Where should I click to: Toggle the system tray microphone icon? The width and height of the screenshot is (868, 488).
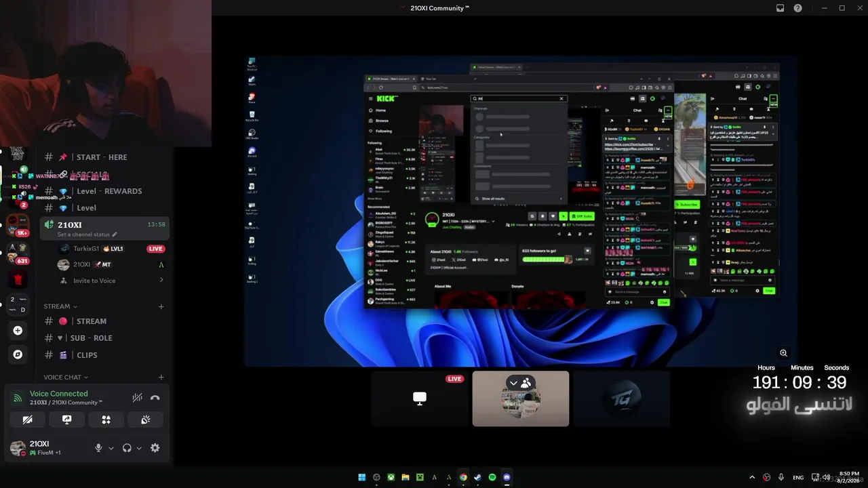click(x=781, y=477)
